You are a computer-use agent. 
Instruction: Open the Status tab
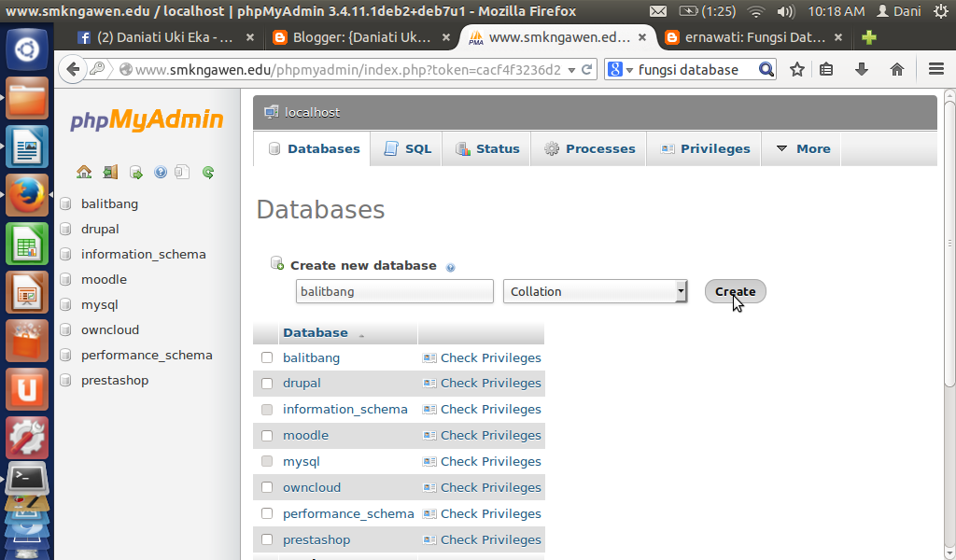click(487, 148)
